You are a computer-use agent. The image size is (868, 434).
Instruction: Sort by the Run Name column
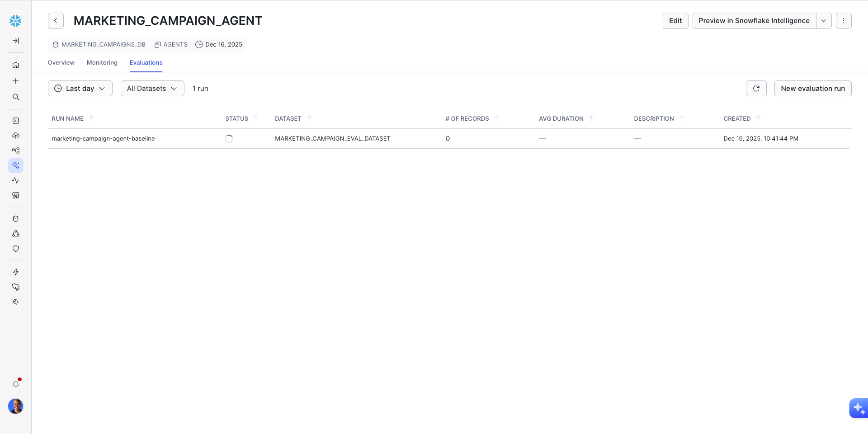click(x=68, y=118)
